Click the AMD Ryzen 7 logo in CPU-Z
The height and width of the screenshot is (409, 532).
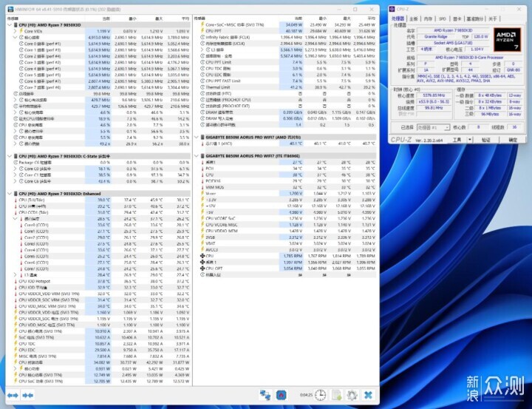click(507, 39)
